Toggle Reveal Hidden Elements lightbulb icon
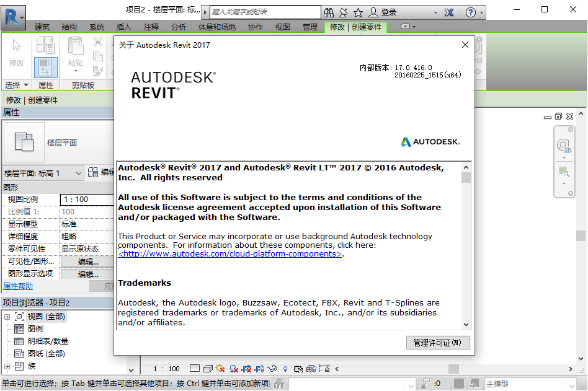The height and width of the screenshot is (391, 588). click(285, 369)
